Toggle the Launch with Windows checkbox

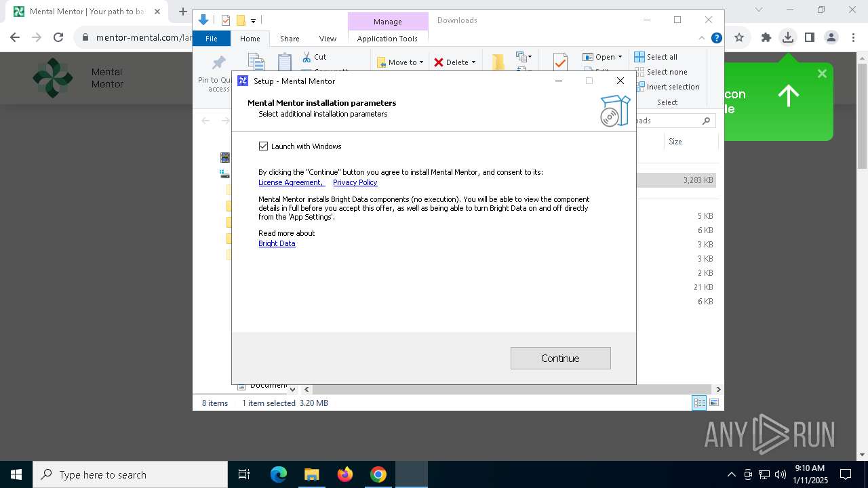click(x=263, y=146)
